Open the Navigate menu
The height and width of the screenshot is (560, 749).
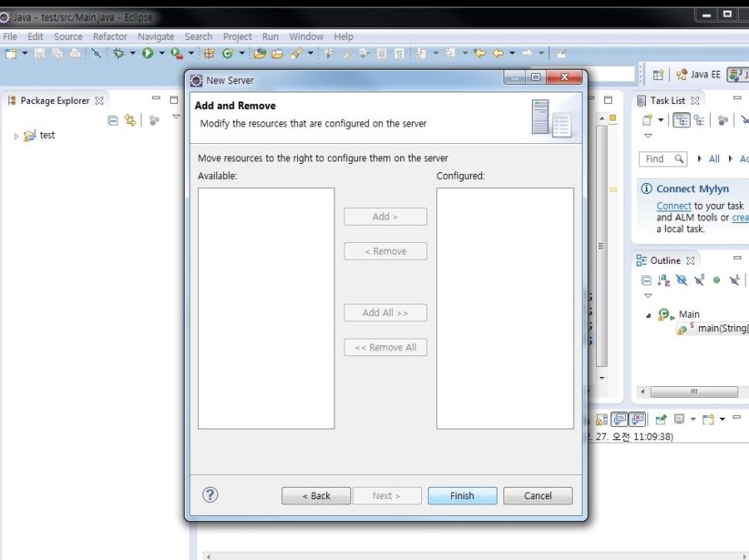156,37
